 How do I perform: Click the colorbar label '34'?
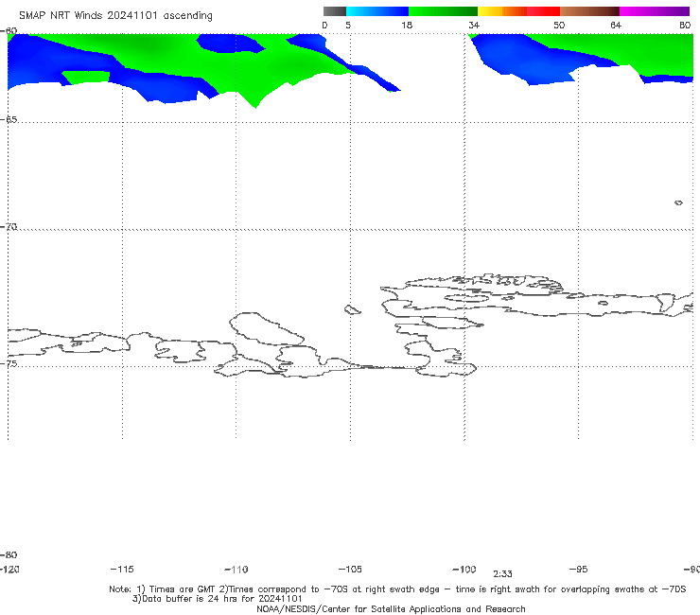(474, 26)
